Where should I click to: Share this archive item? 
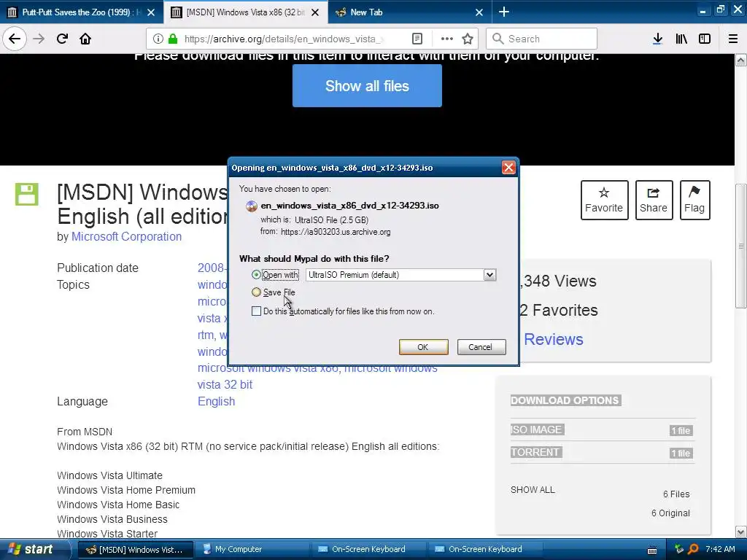654,200
